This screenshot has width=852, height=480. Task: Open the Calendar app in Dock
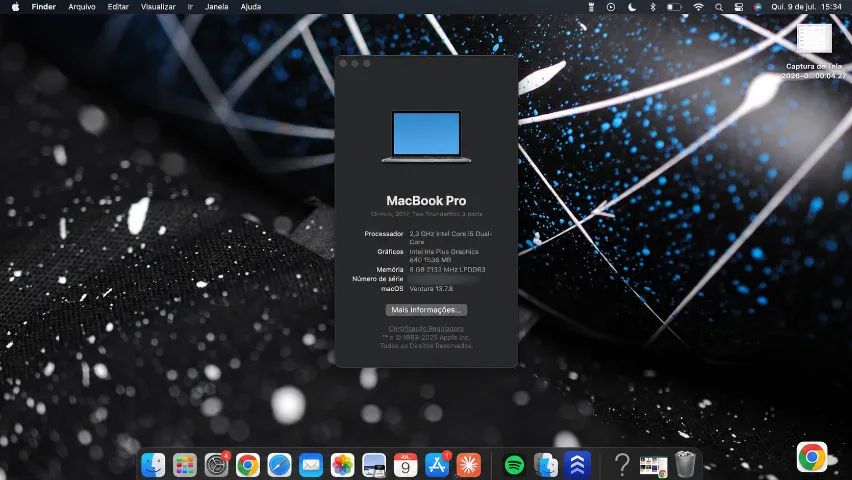[405, 465]
